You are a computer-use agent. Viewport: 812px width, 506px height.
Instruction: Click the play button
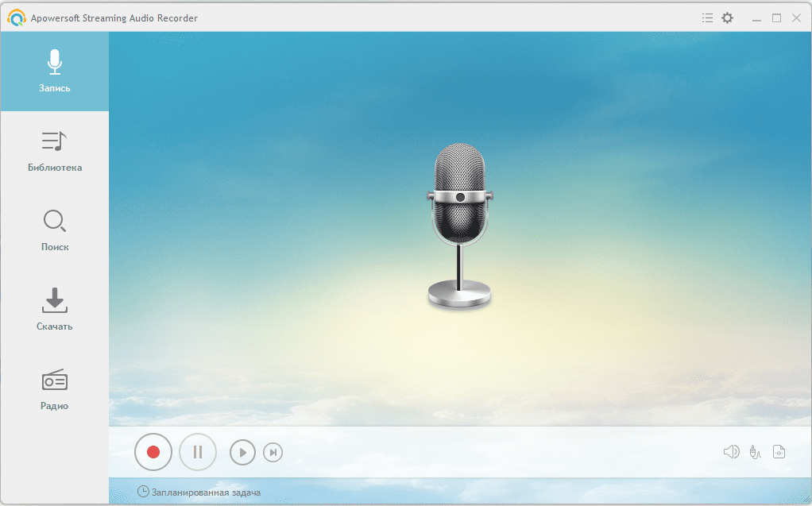(x=242, y=453)
